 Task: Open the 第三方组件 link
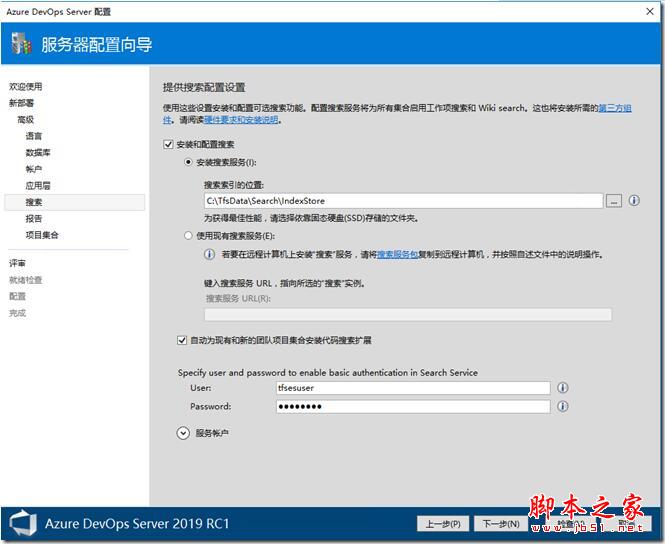point(615,108)
